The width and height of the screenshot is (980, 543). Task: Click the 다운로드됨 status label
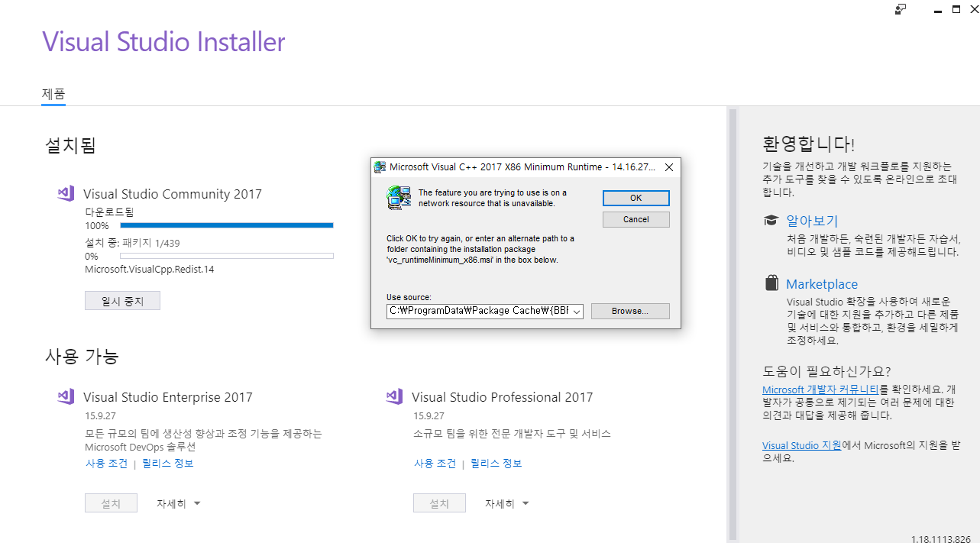(109, 212)
